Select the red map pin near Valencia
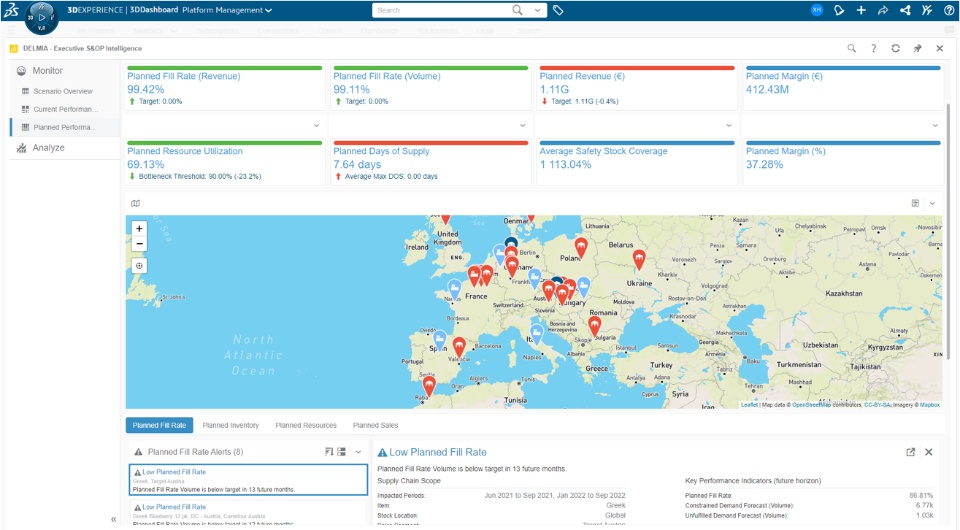Viewport: 960px width, 530px height. click(x=459, y=347)
